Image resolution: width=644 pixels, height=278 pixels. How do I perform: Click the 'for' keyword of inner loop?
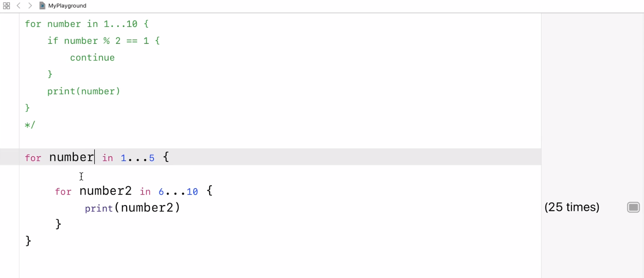63,191
